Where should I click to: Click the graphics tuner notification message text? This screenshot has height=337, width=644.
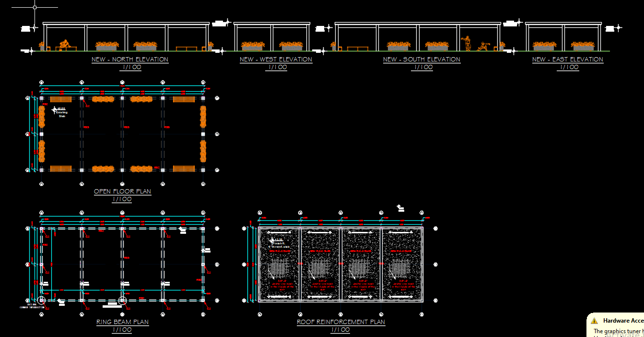pyautogui.click(x=618, y=331)
